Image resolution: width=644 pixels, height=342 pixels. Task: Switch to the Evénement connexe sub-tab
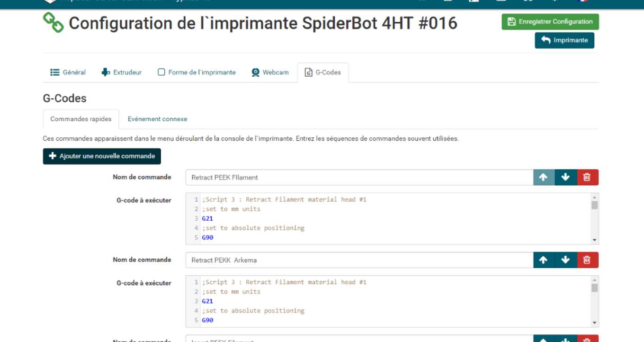click(157, 119)
